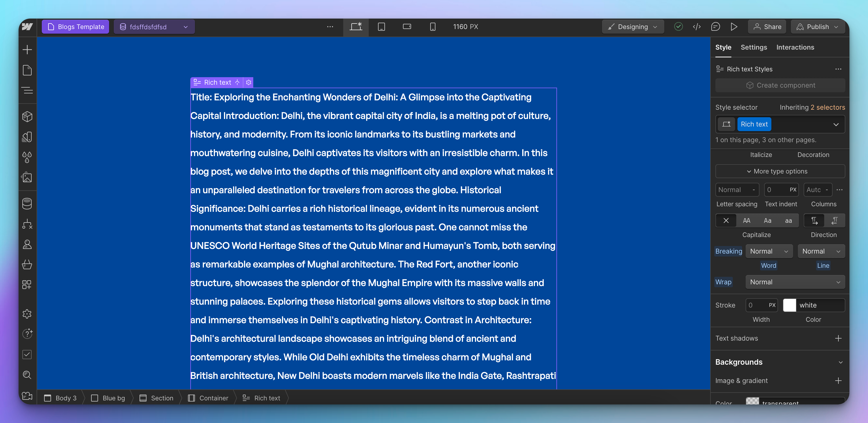Open the Wrap Normal dropdown
868x423 pixels.
795,282
